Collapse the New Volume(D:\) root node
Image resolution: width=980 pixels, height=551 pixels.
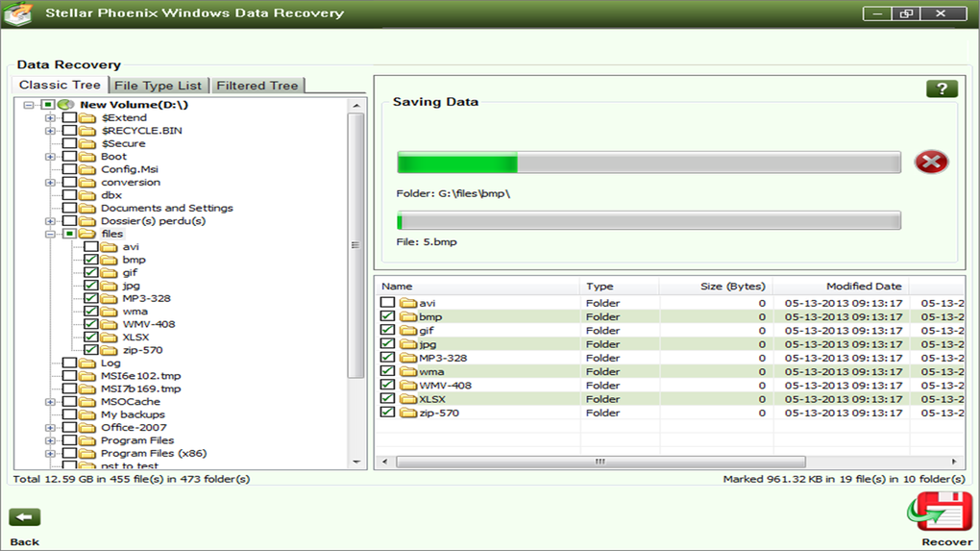(29, 105)
